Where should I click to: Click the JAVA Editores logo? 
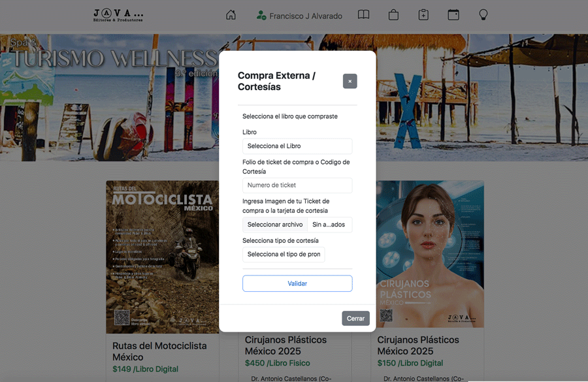tap(118, 15)
